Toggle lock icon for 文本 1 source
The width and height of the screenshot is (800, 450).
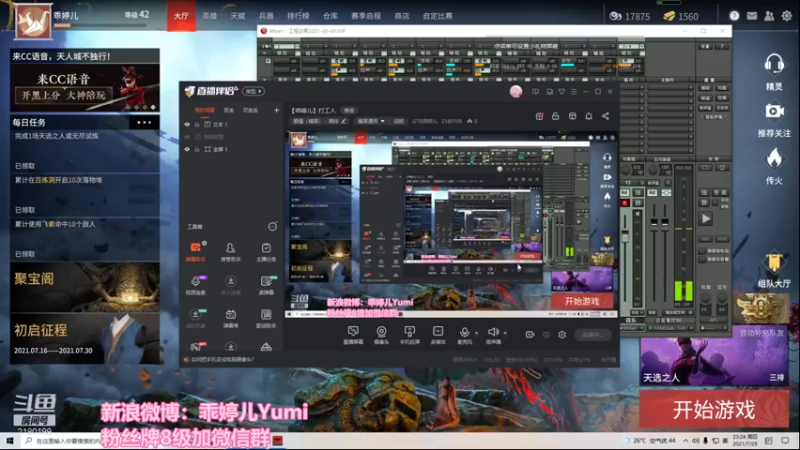click(x=196, y=124)
